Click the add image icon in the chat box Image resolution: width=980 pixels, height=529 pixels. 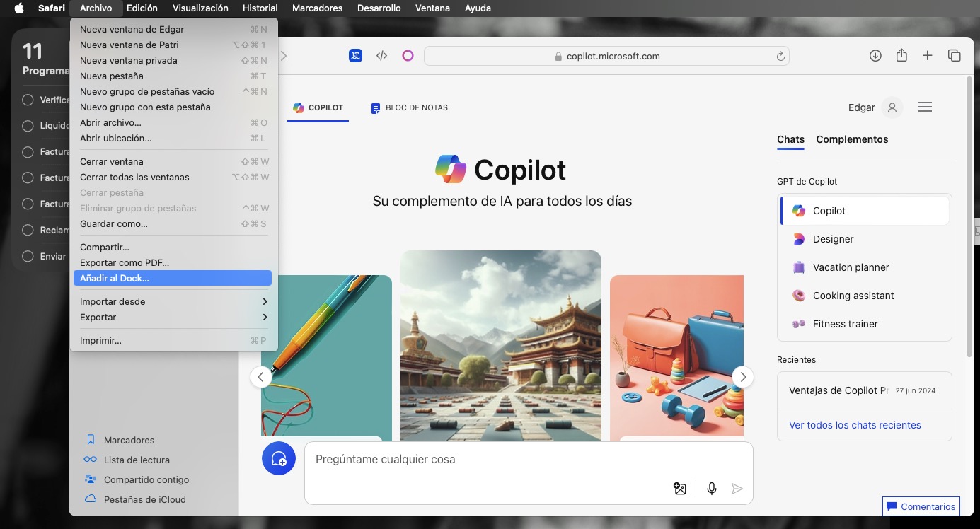pyautogui.click(x=679, y=488)
